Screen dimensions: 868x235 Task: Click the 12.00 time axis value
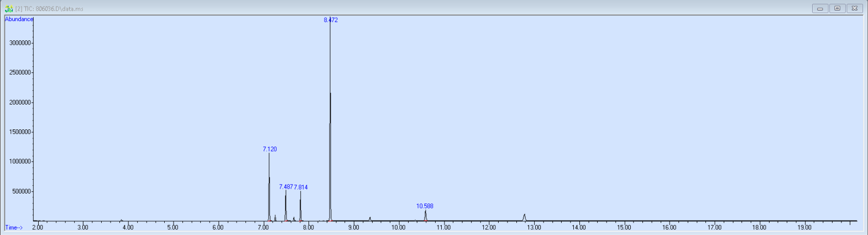[x=489, y=228]
